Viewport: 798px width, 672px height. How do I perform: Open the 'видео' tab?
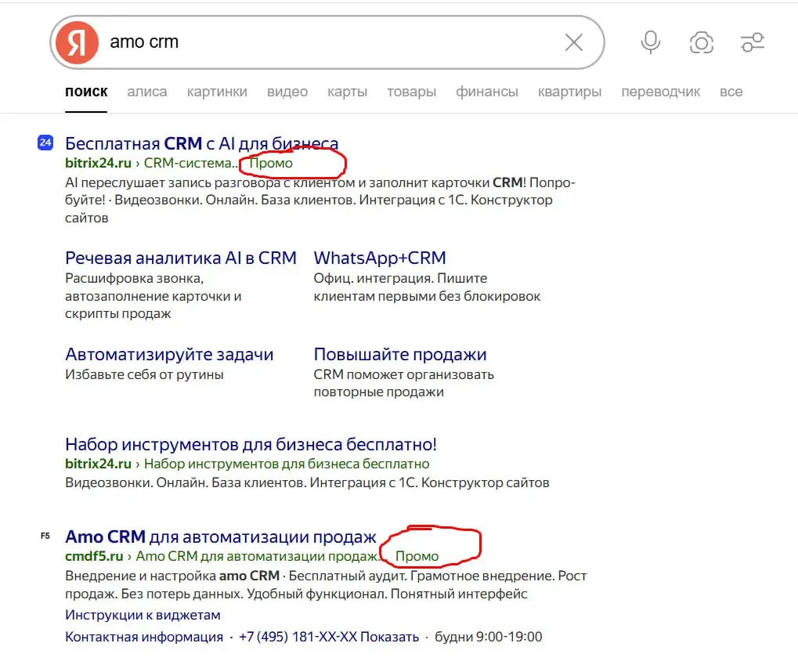click(x=287, y=92)
